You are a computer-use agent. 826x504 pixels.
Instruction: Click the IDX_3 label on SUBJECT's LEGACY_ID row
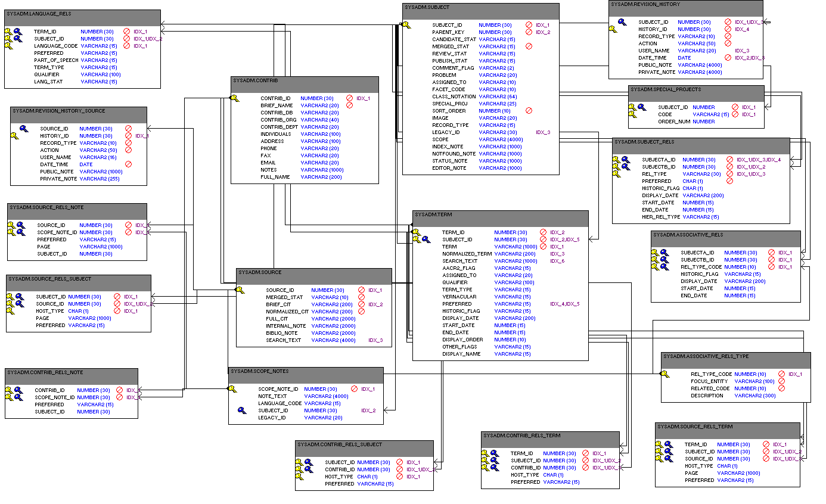pyautogui.click(x=543, y=132)
